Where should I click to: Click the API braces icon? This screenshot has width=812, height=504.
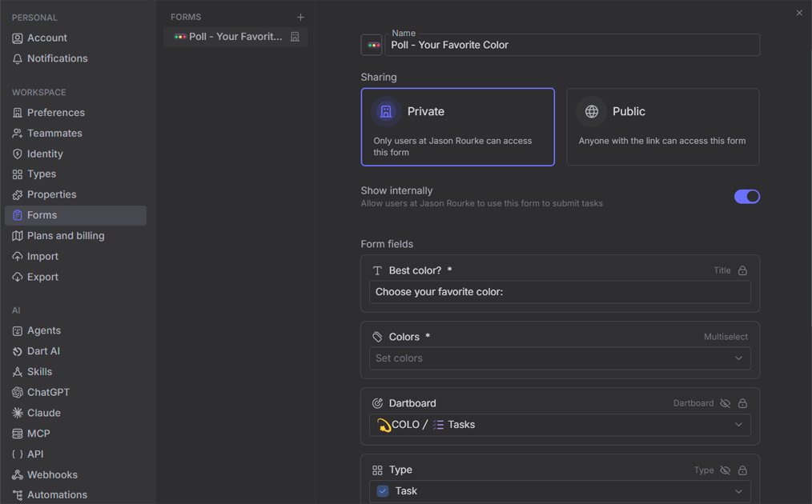[x=18, y=454]
